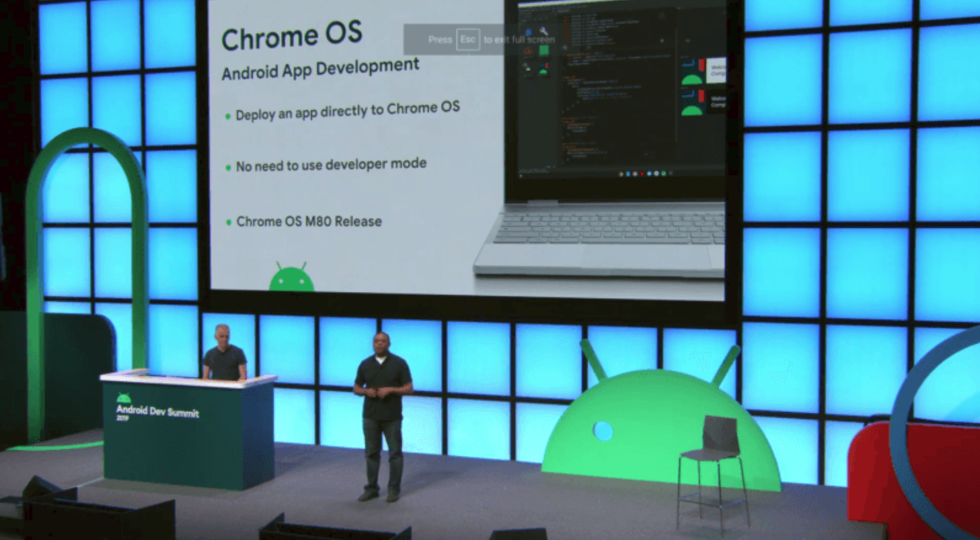Click the Esc key box in the overlay
This screenshot has width=980, height=540.
coord(467,39)
